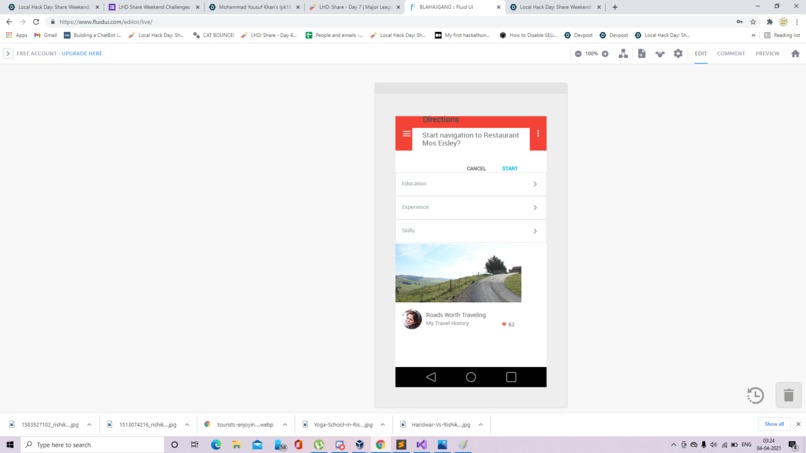This screenshot has height=453, width=806.
Task: Click the heart like icon beside 62
Action: 504,324
